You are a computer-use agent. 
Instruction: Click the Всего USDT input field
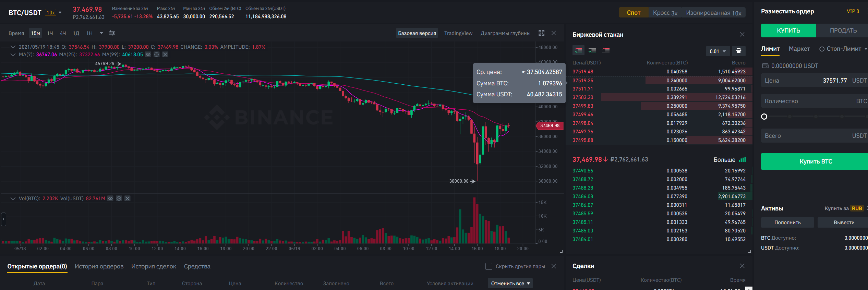tap(815, 136)
